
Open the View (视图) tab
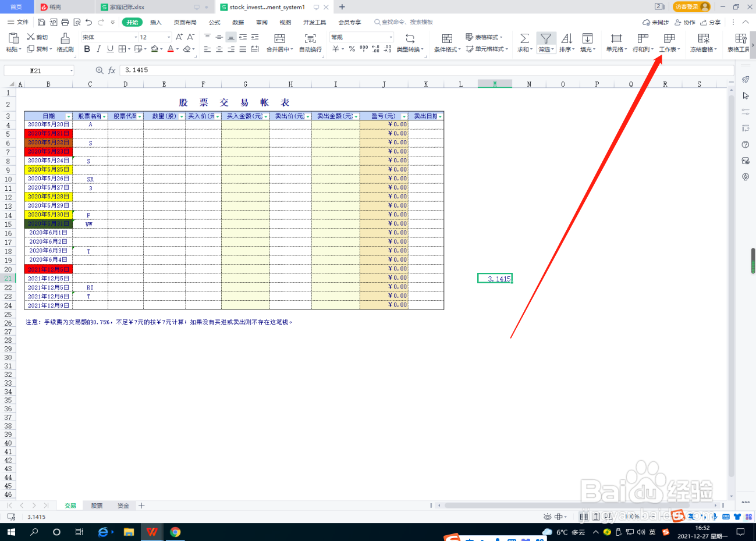pos(285,22)
